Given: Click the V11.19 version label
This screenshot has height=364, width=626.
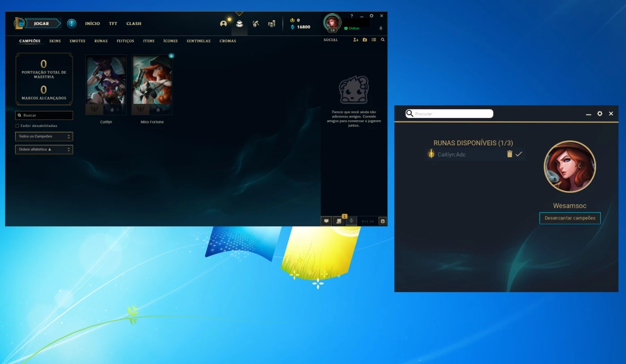Looking at the screenshot, I should [367, 221].
